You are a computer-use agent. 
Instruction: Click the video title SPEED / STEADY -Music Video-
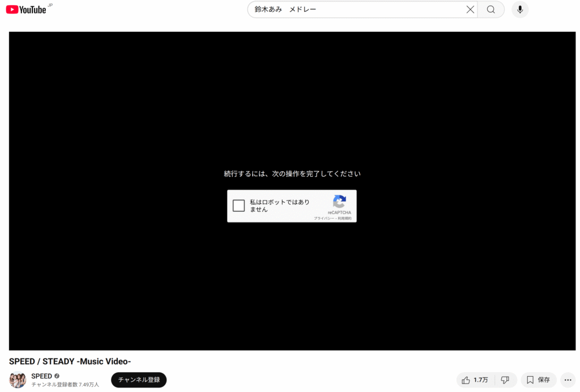click(70, 361)
